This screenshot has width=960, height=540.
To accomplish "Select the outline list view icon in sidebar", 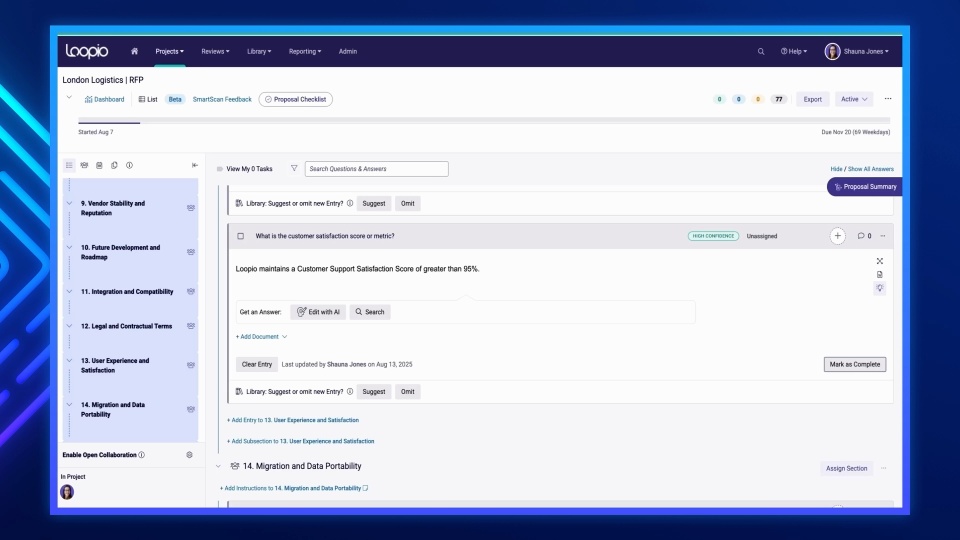I will click(x=69, y=165).
